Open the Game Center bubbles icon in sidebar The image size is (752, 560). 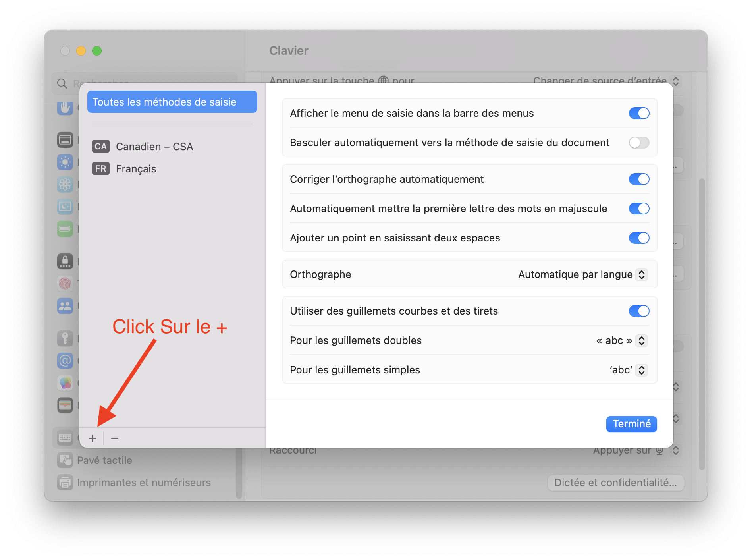(x=65, y=383)
